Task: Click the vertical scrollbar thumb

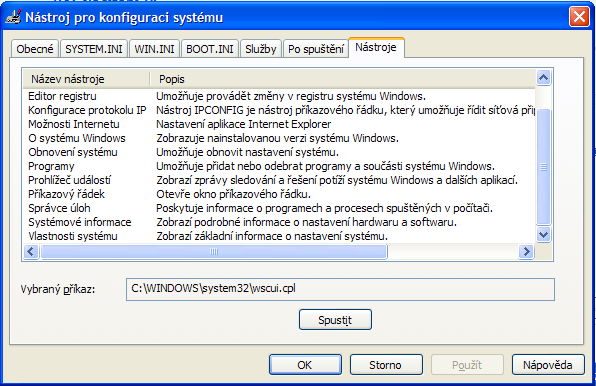Action: coord(544,167)
